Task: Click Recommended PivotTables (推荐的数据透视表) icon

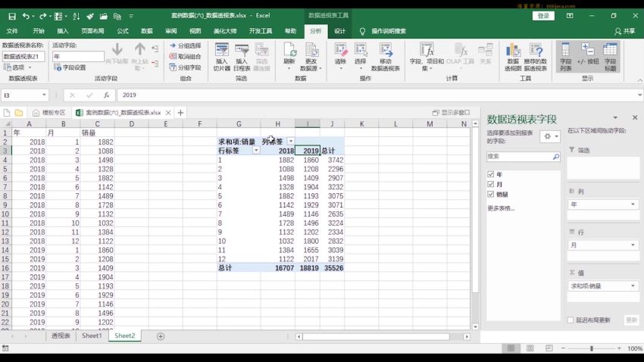Action: [536, 55]
